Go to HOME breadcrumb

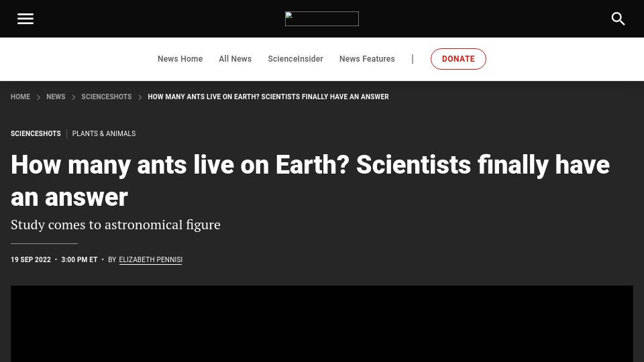coord(20,97)
